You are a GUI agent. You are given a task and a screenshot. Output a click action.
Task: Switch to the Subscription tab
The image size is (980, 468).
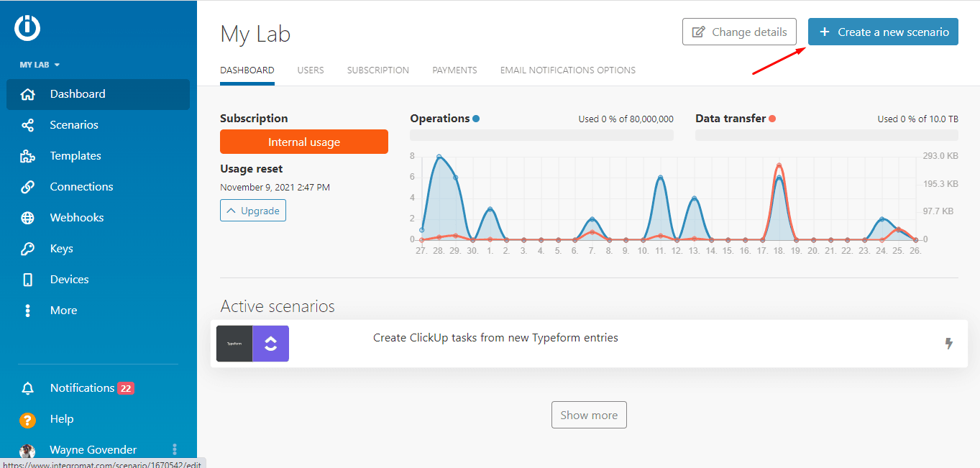pyautogui.click(x=377, y=70)
